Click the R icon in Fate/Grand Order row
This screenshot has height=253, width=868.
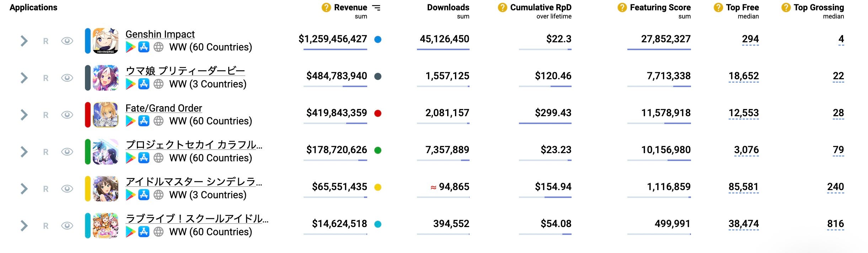click(45, 115)
